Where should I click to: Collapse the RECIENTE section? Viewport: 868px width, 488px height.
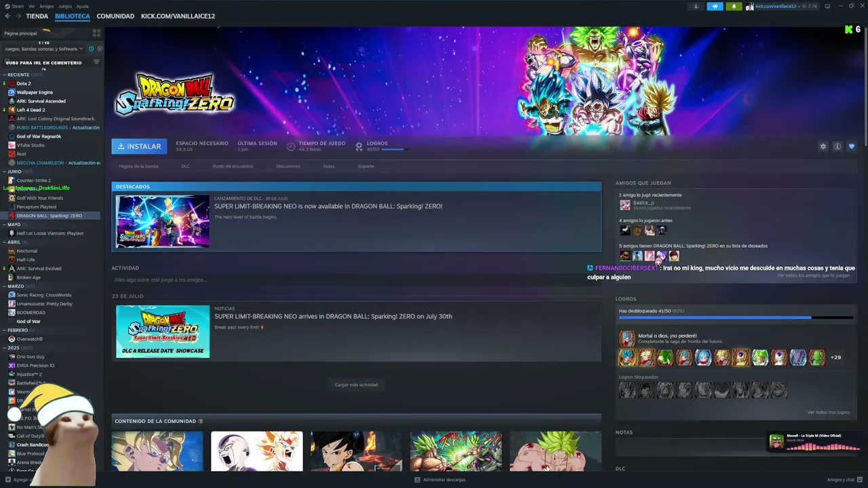(5, 75)
